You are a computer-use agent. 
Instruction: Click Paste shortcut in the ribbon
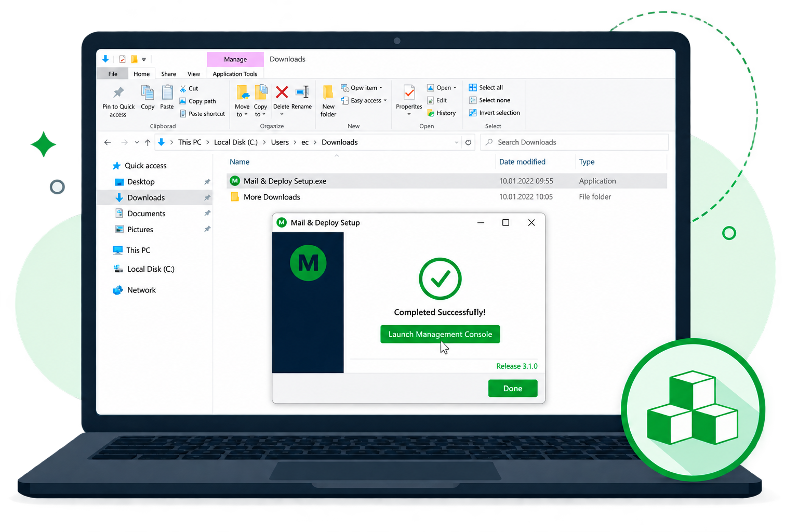click(x=202, y=114)
